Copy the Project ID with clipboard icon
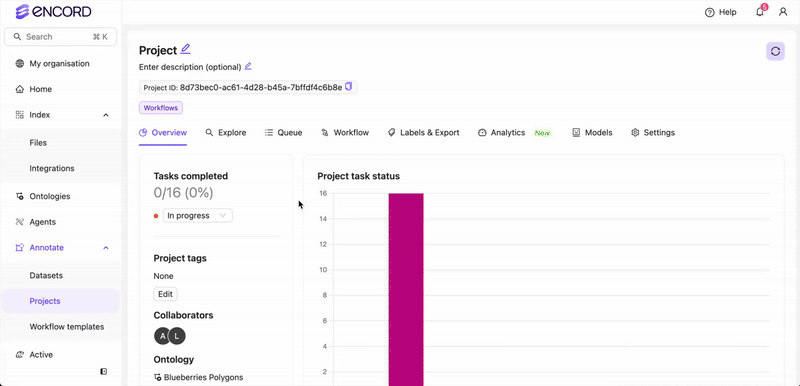Image resolution: width=800 pixels, height=386 pixels. point(348,87)
